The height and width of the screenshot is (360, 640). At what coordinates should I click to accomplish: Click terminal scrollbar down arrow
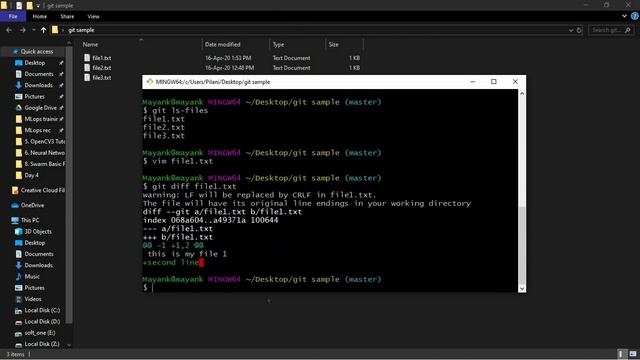point(522,288)
